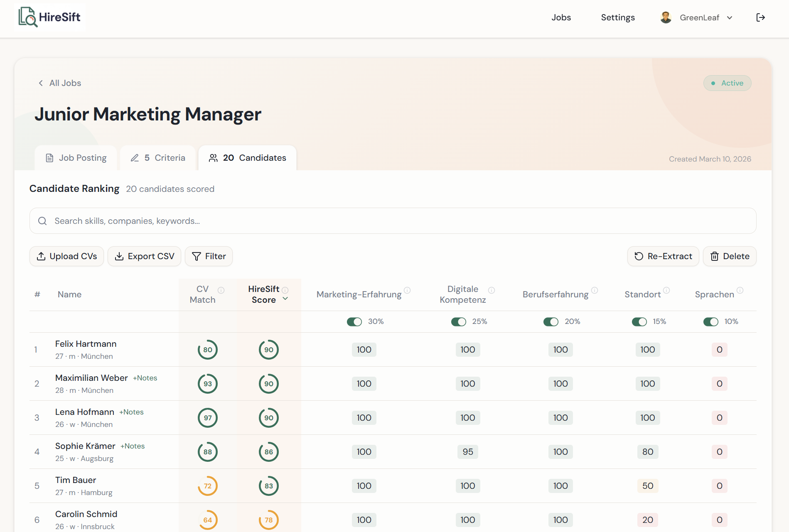Click the Upload CVs icon
The image size is (789, 532).
click(x=41, y=256)
